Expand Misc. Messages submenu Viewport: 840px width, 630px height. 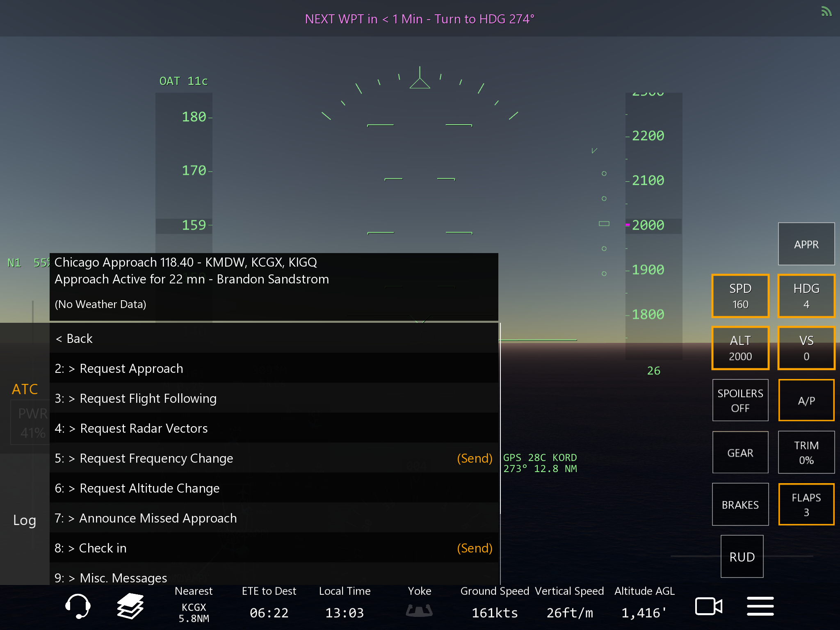click(x=123, y=577)
